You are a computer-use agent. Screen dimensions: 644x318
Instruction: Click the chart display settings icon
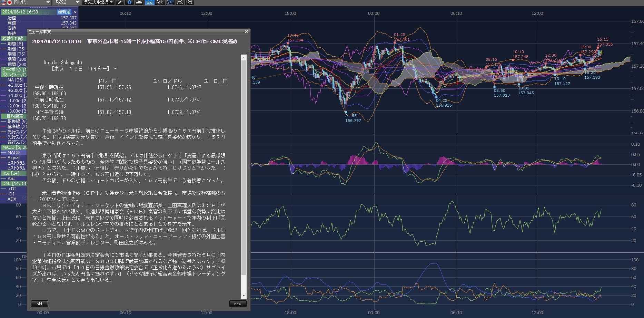170,2
